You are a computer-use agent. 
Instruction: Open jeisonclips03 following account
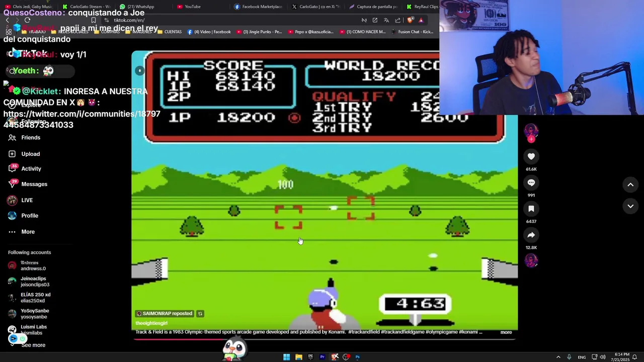[29, 282]
